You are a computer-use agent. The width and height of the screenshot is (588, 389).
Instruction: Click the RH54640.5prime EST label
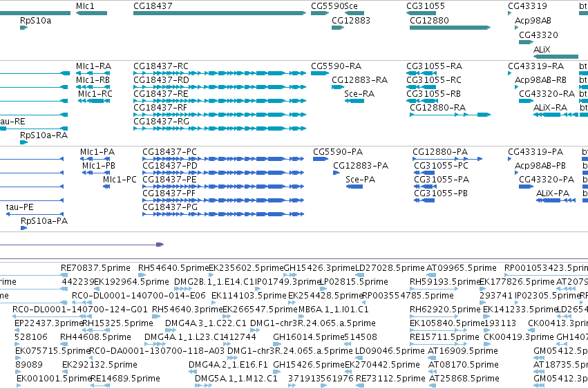point(173,268)
